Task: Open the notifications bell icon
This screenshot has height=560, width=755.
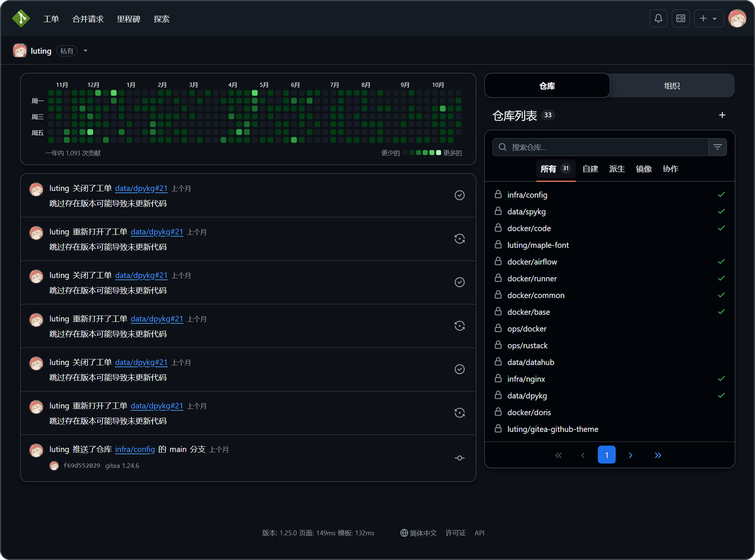Action: click(658, 19)
